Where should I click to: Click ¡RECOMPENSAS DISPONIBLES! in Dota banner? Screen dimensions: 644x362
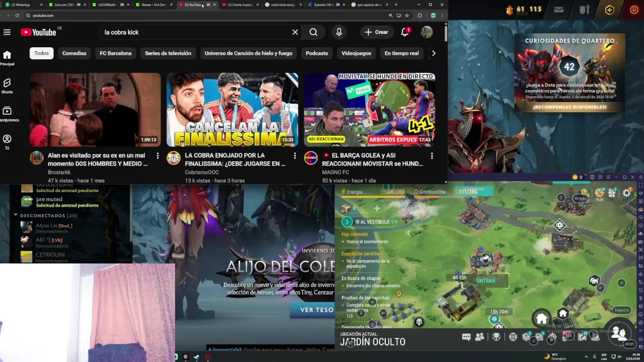coord(570,107)
